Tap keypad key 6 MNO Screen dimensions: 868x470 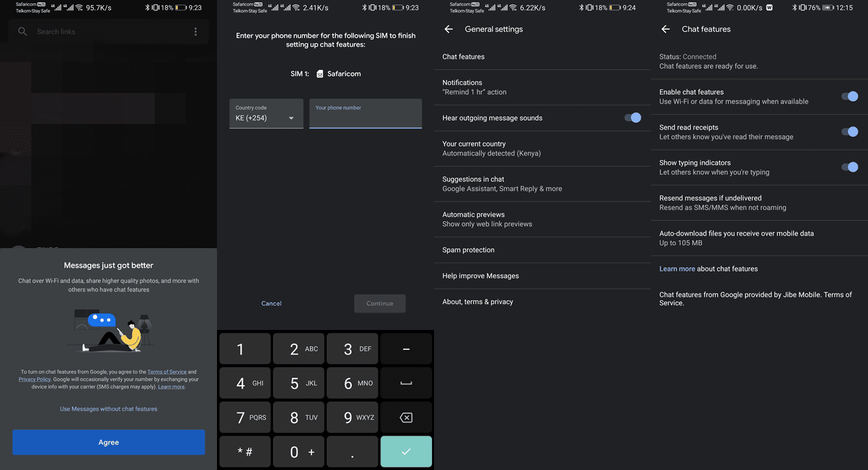coord(352,383)
